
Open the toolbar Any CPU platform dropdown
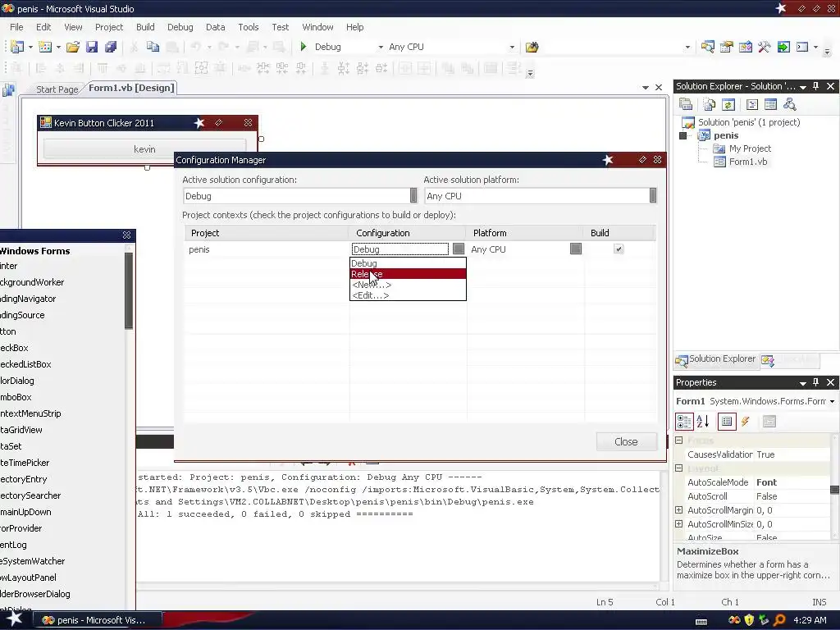[x=512, y=47]
